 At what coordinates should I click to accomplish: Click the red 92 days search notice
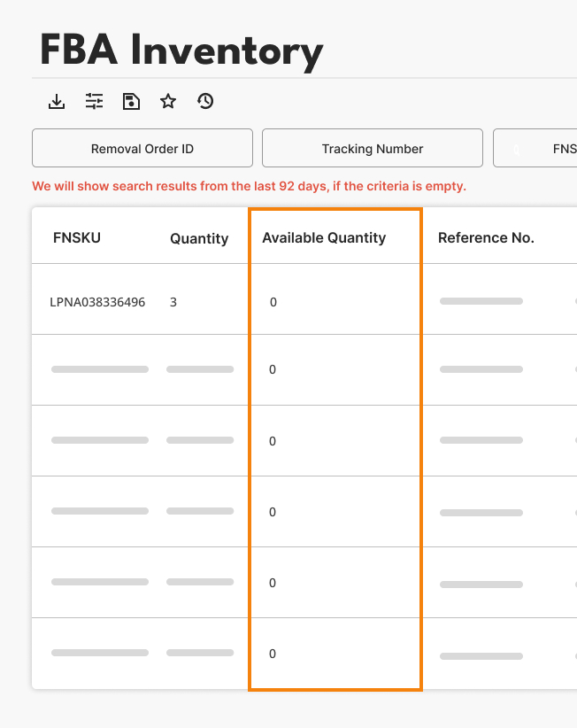(x=249, y=187)
